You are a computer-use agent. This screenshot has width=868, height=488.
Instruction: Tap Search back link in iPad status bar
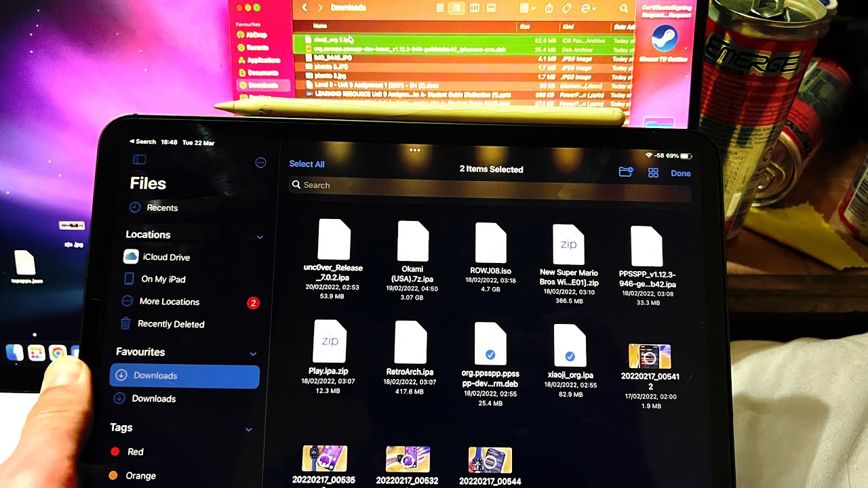[143, 142]
